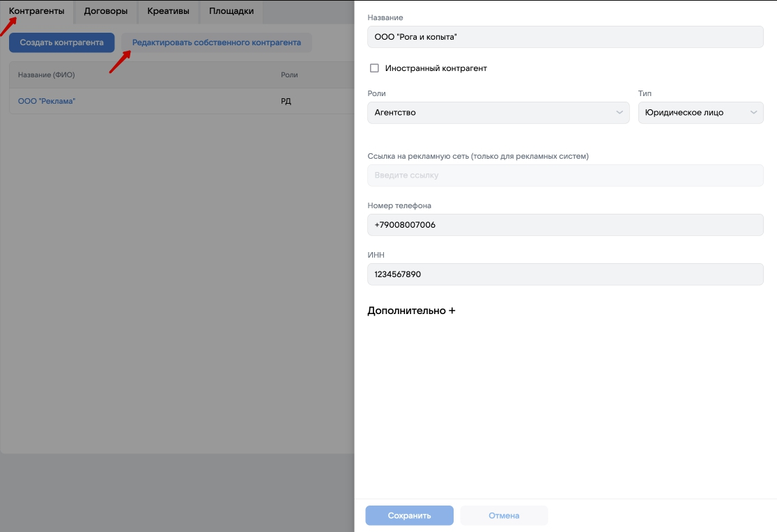The height and width of the screenshot is (532, 777).
Task: Select the Площадки tab
Action: [x=231, y=11]
